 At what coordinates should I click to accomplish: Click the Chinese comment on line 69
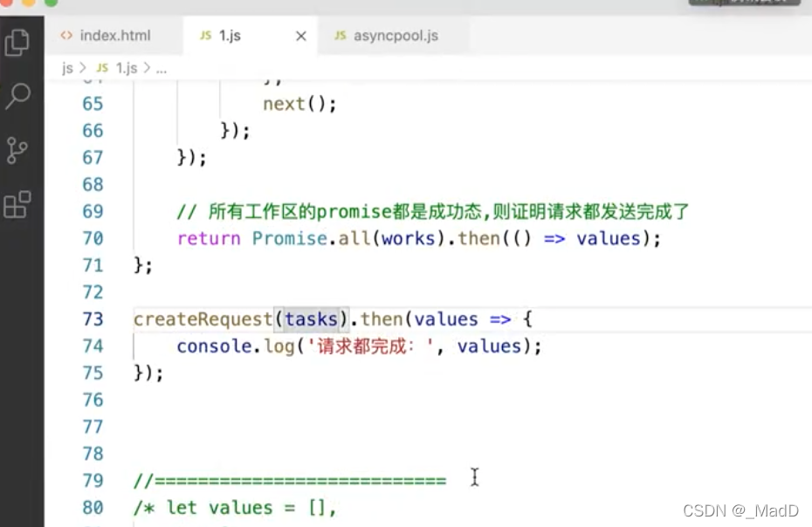pos(433,212)
